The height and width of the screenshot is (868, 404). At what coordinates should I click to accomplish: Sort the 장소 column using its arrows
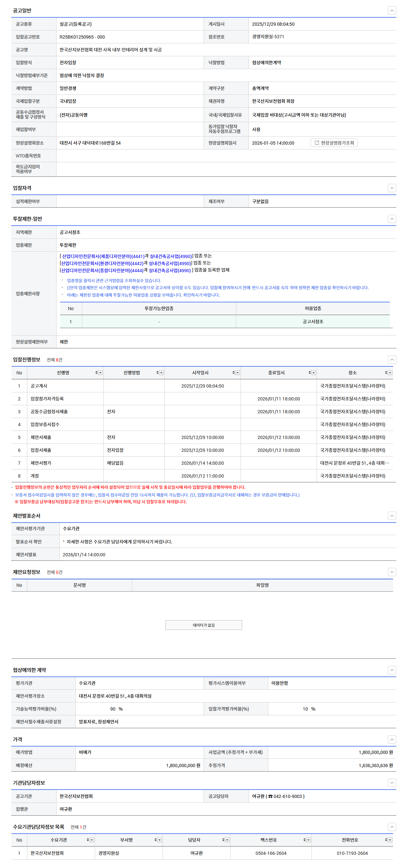tap(386, 373)
